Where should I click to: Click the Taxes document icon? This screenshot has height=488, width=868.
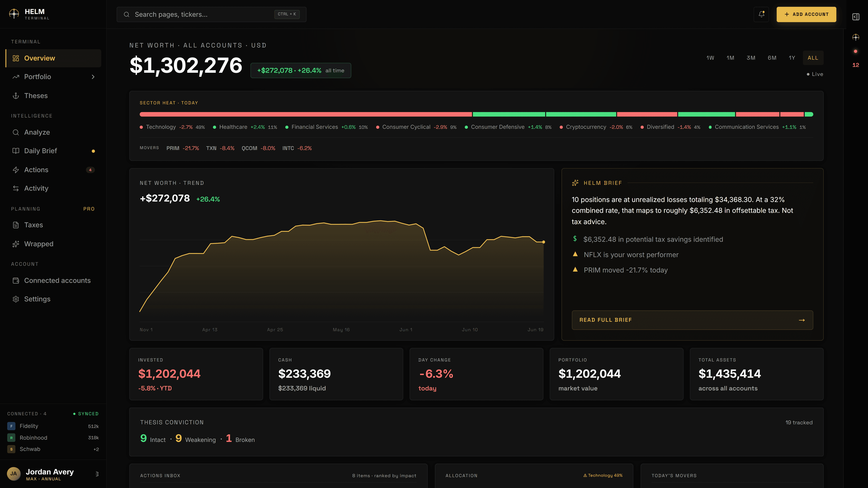tap(16, 225)
